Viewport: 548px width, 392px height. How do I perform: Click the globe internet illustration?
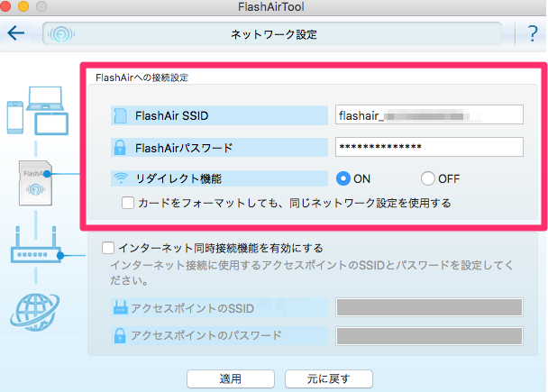click(x=34, y=313)
